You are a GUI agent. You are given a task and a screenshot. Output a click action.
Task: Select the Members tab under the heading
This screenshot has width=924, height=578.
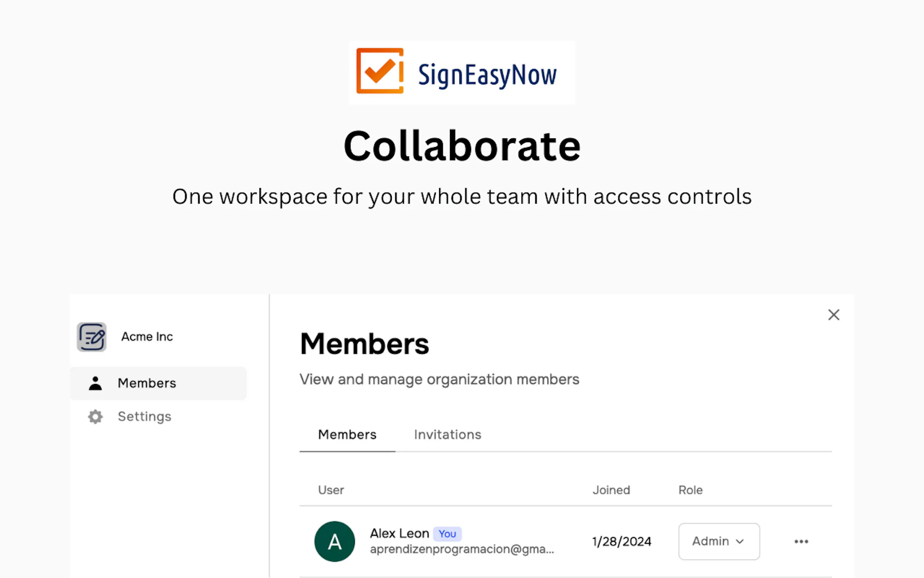click(x=347, y=435)
